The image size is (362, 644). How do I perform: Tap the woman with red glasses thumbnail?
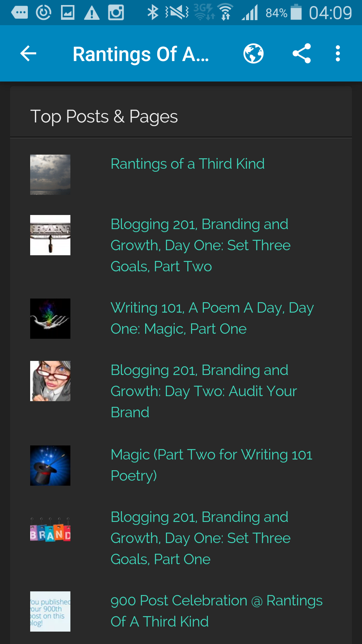click(50, 381)
